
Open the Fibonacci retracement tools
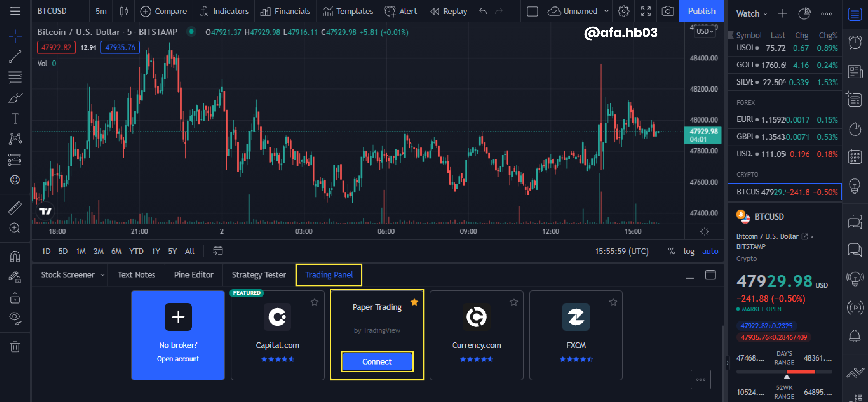(x=15, y=77)
